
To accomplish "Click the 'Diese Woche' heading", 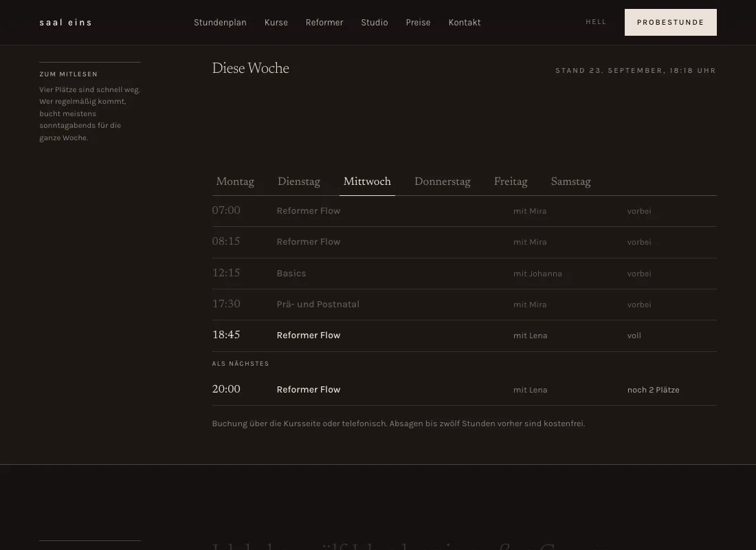I will (251, 68).
